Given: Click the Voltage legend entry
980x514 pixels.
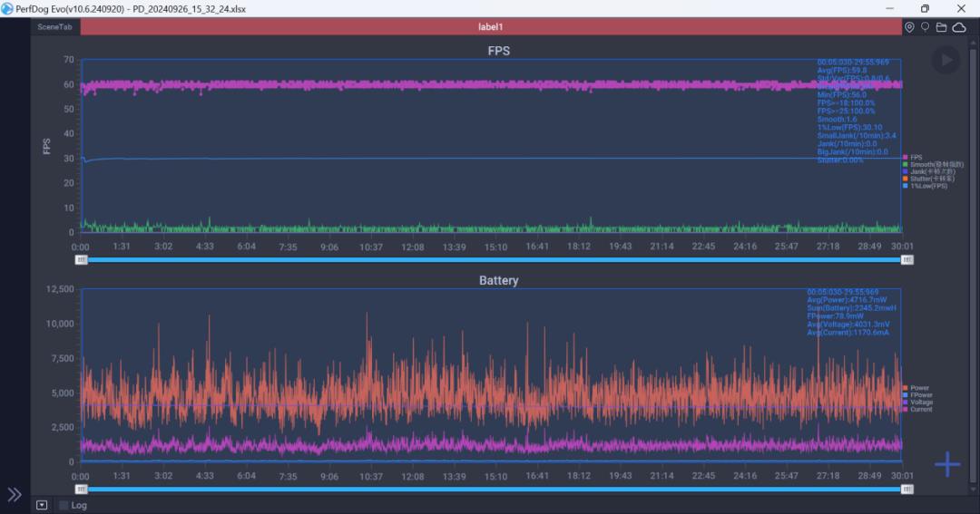Looking at the screenshot, I should [920, 402].
